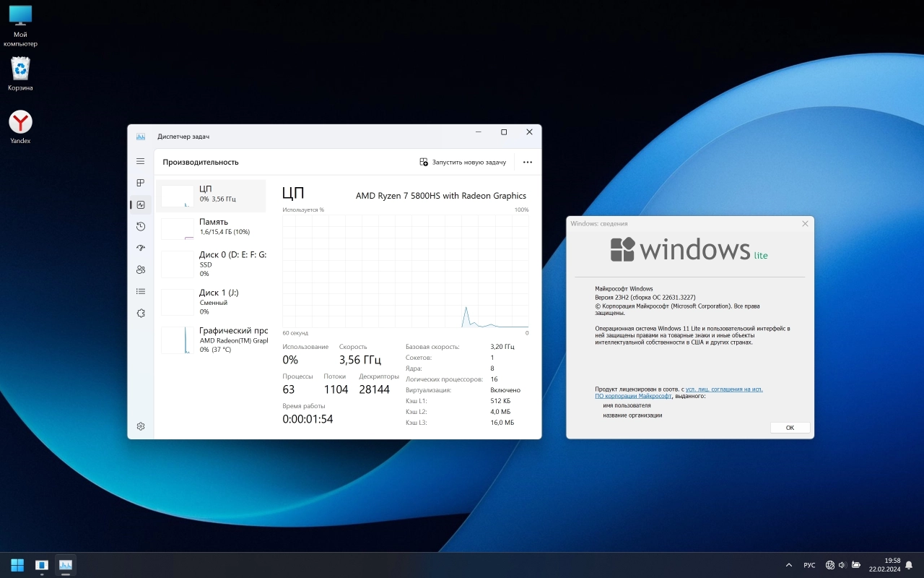Click the Дескрипторы count 28144
The width and height of the screenshot is (924, 578).
tap(374, 389)
